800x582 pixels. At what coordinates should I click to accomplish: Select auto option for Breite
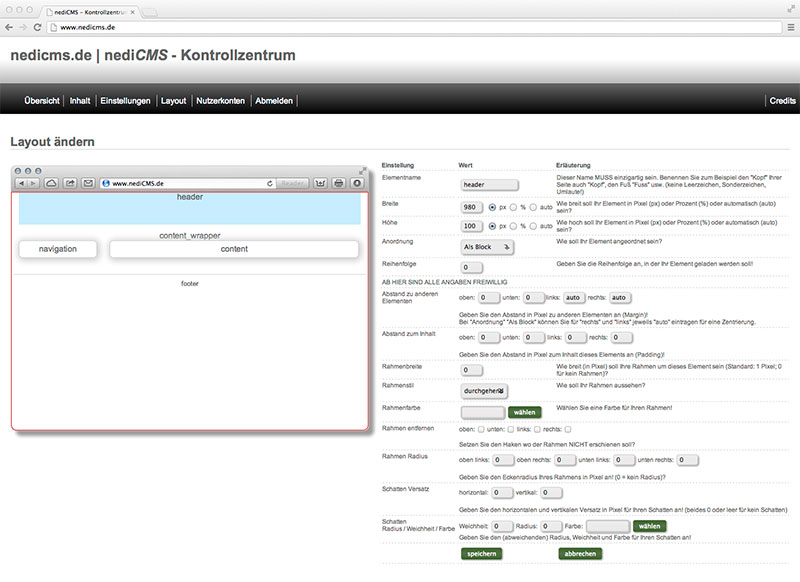click(533, 208)
